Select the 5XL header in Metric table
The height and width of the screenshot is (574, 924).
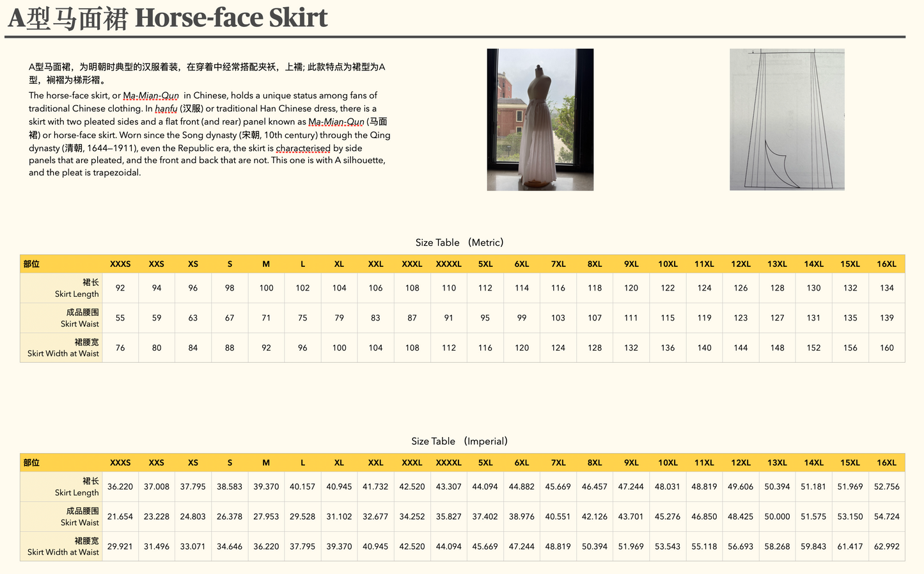pos(485,264)
